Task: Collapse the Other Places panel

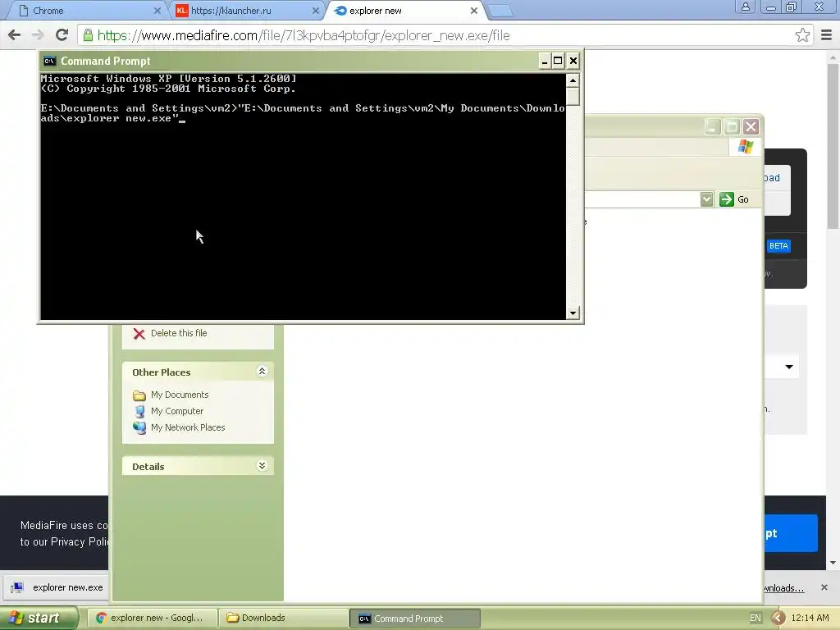Action: pos(262,372)
